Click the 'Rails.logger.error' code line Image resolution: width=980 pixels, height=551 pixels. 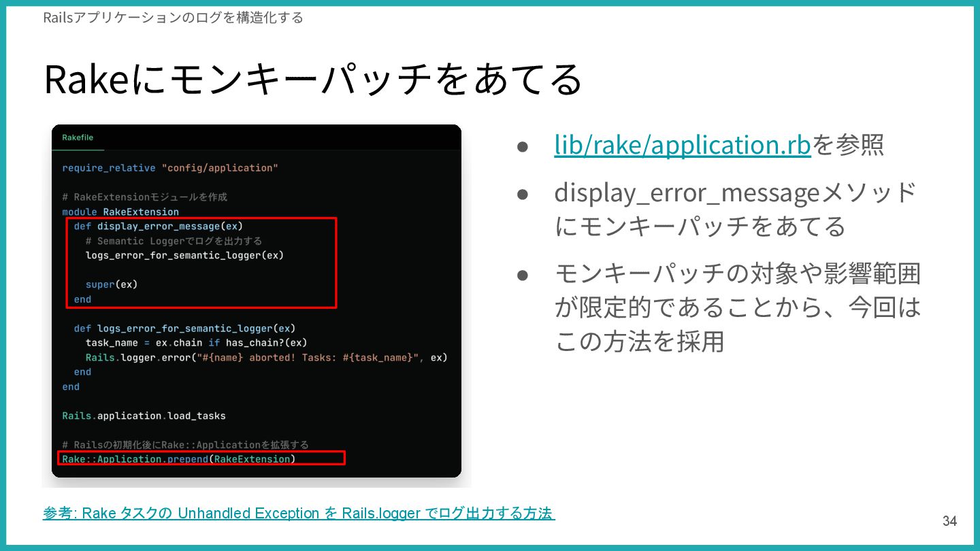(x=267, y=357)
